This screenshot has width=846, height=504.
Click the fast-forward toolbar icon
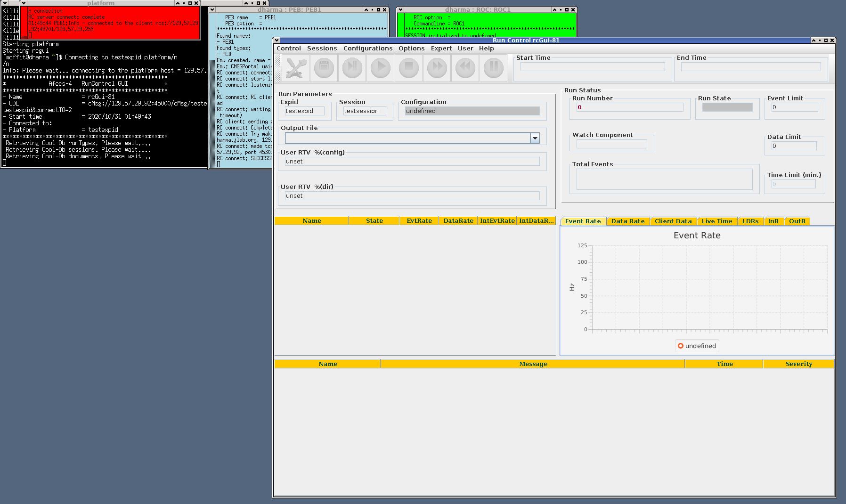pyautogui.click(x=437, y=68)
